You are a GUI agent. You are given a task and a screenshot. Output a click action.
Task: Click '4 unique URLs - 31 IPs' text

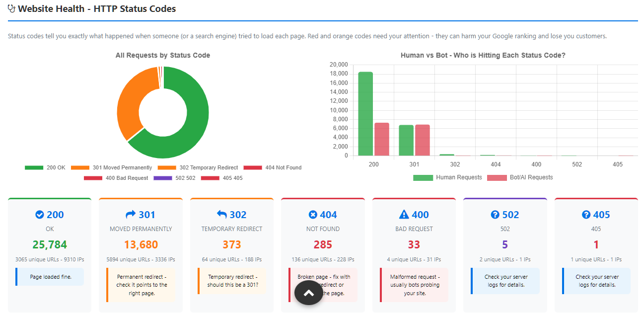pos(414,259)
